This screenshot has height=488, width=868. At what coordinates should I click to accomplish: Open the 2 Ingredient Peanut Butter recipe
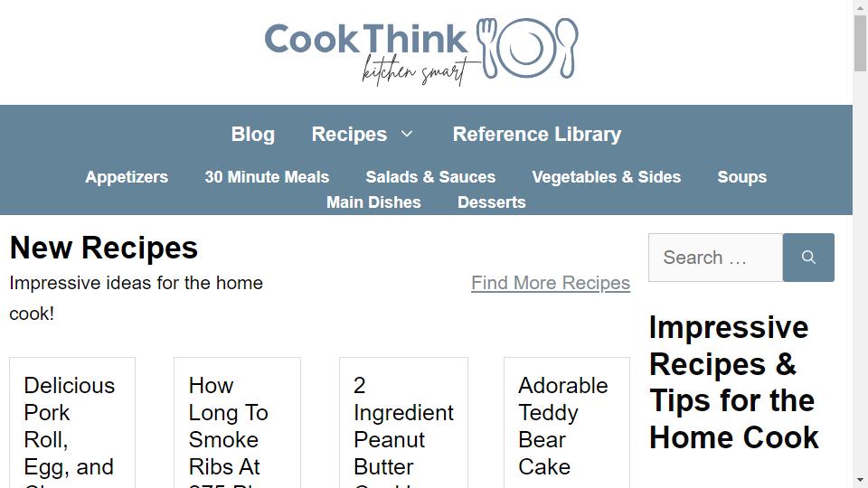(403, 426)
